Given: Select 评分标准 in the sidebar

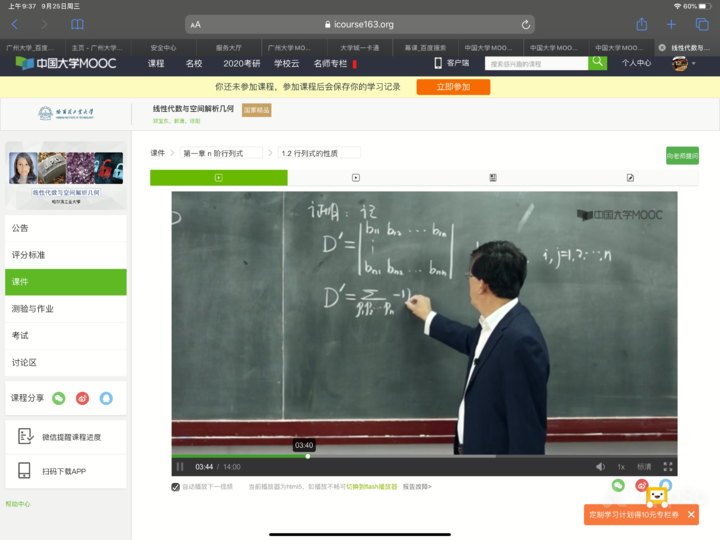Looking at the screenshot, I should [66, 255].
